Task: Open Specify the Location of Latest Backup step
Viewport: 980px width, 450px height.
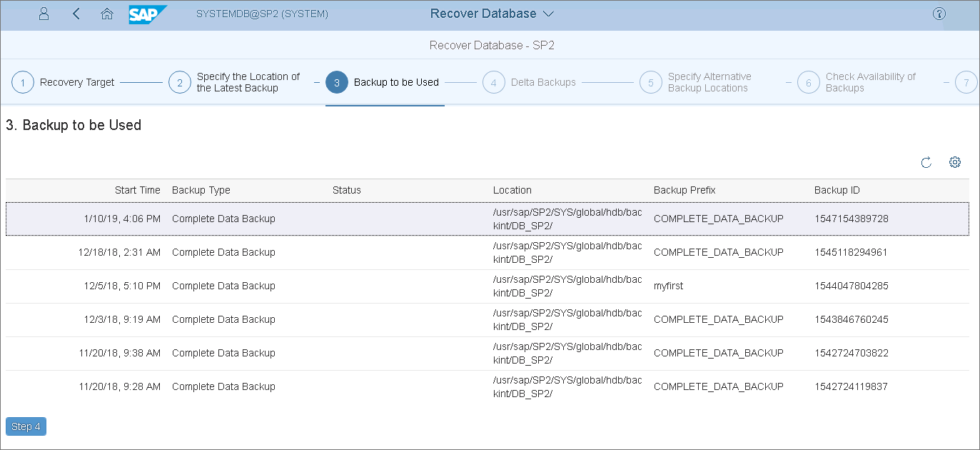Action: [180, 82]
